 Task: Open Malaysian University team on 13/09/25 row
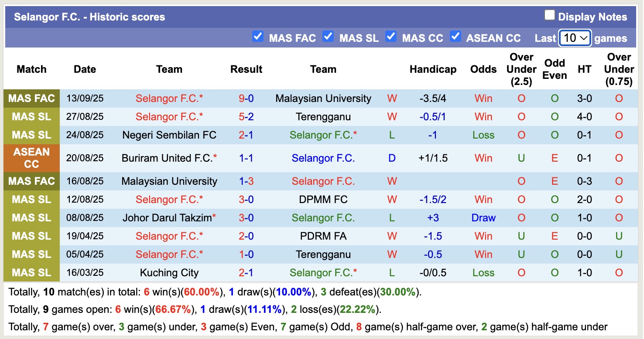pyautogui.click(x=323, y=98)
